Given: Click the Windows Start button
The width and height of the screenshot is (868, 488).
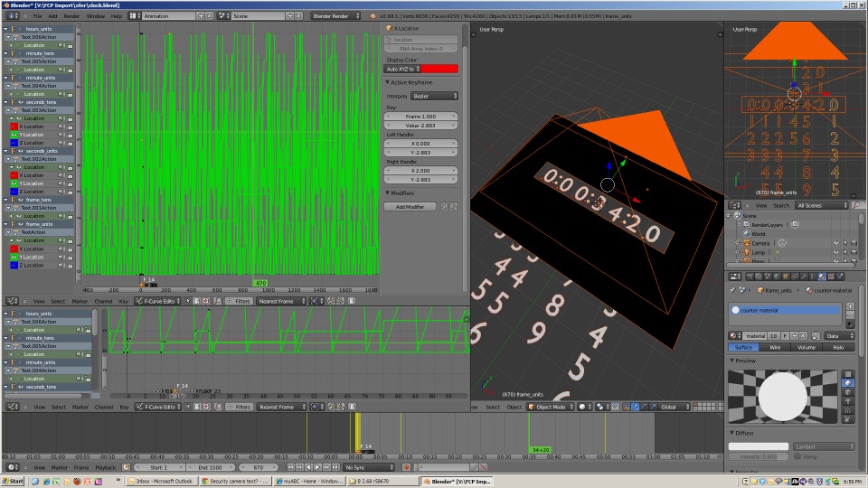Looking at the screenshot, I should 14,482.
